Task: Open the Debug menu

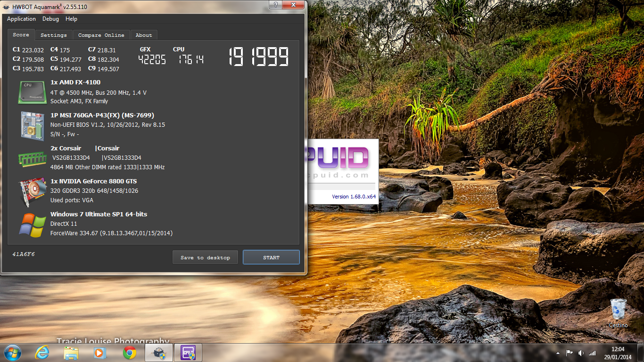Action: click(x=50, y=19)
